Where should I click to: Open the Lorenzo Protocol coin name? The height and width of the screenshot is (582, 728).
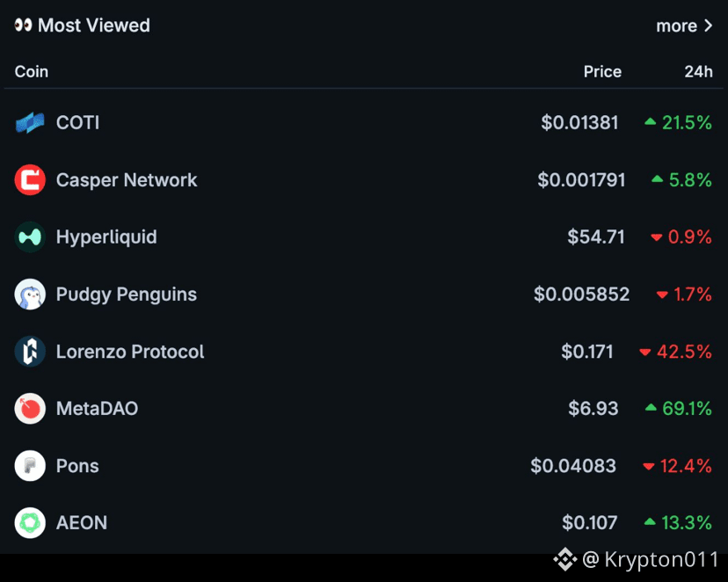pos(130,352)
